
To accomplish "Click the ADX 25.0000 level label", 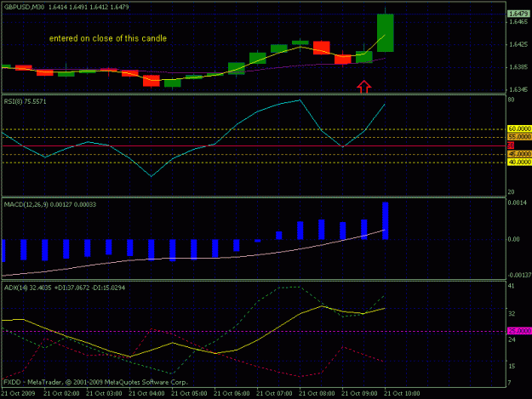I will tap(519, 331).
